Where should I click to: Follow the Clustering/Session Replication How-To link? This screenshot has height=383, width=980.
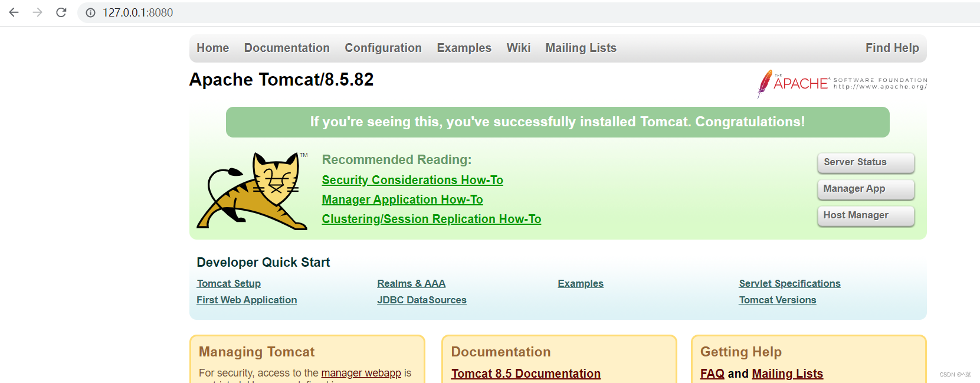coord(431,219)
